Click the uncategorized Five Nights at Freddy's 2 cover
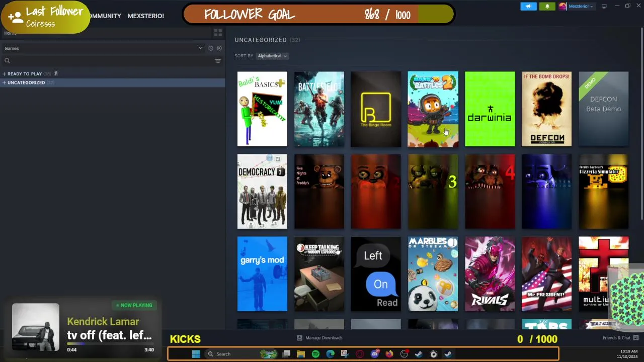644x362 pixels. point(376,192)
